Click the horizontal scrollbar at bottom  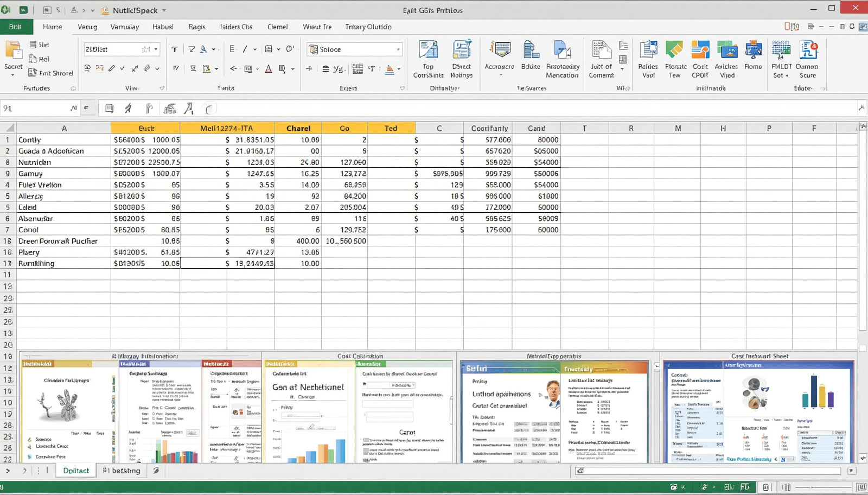(x=708, y=471)
